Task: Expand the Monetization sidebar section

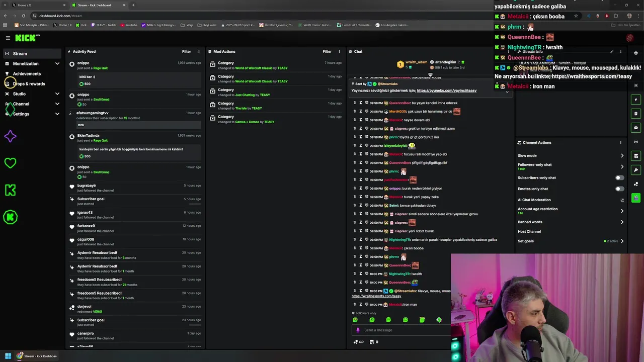Action: tap(57, 64)
